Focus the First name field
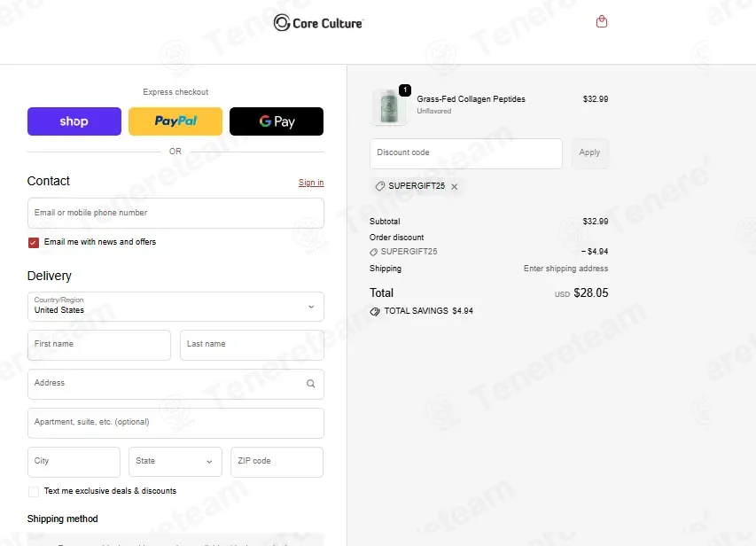 pyautogui.click(x=99, y=345)
